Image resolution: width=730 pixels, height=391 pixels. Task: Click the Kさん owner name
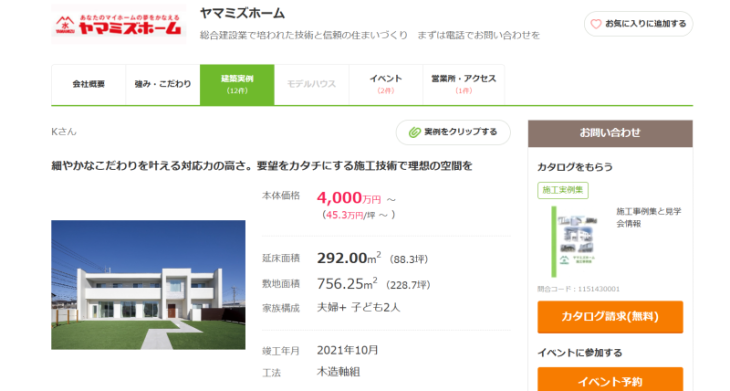click(64, 132)
